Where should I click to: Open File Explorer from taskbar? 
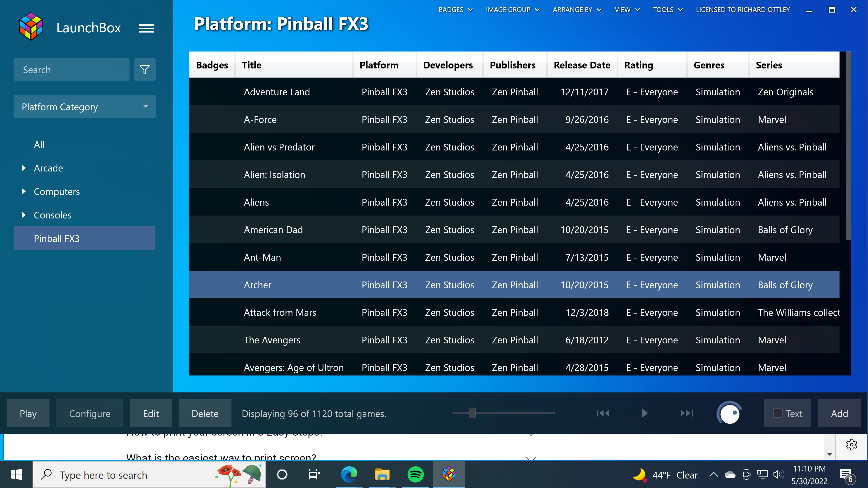tap(382, 474)
